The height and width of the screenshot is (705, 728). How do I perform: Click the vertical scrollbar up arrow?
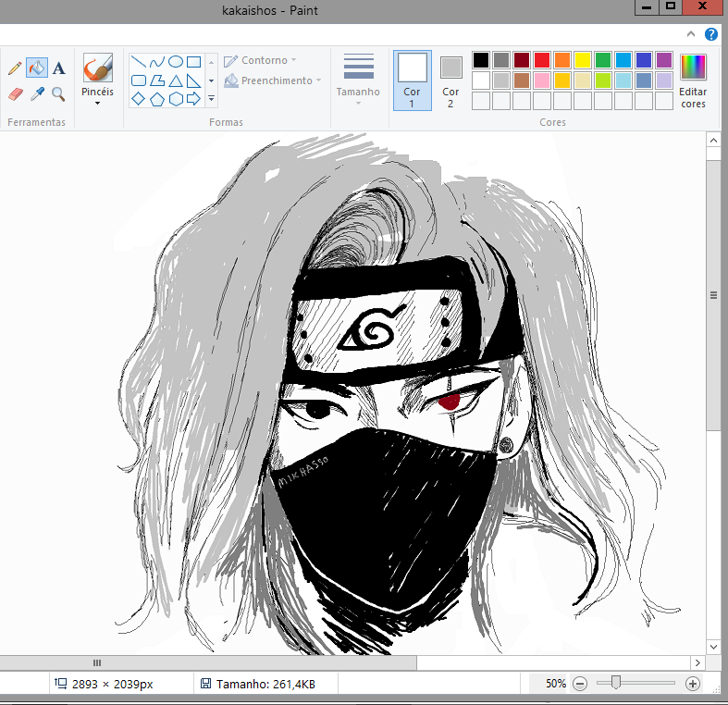(713, 140)
